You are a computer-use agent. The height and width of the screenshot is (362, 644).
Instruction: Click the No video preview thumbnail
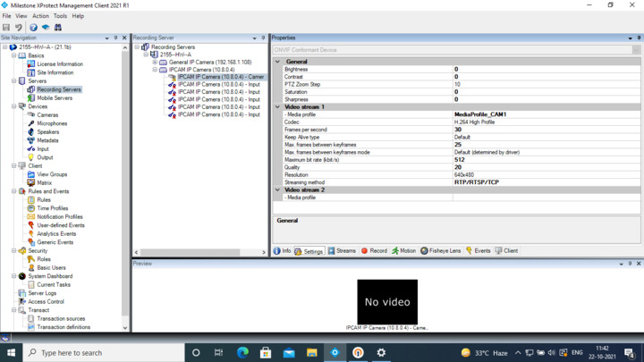click(x=387, y=302)
